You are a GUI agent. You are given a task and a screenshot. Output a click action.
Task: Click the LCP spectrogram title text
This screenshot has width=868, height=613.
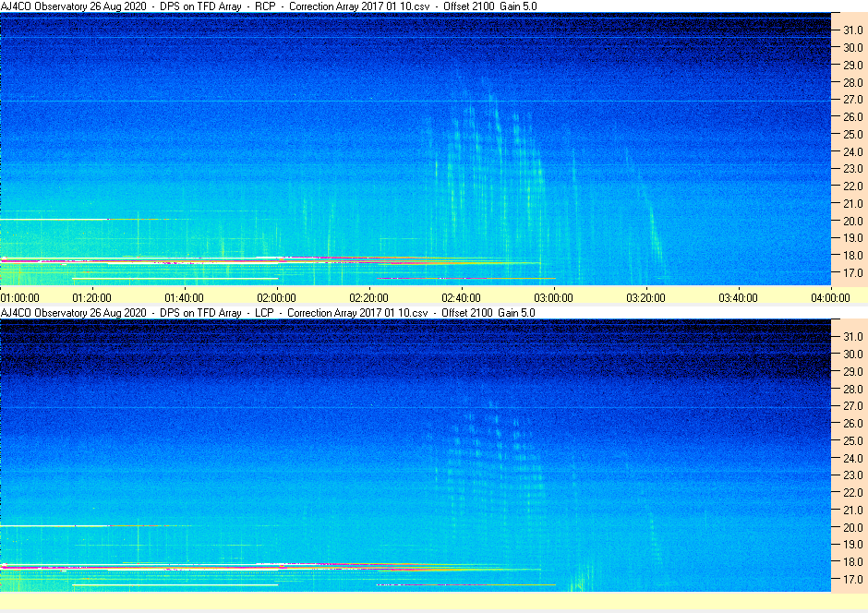click(268, 313)
